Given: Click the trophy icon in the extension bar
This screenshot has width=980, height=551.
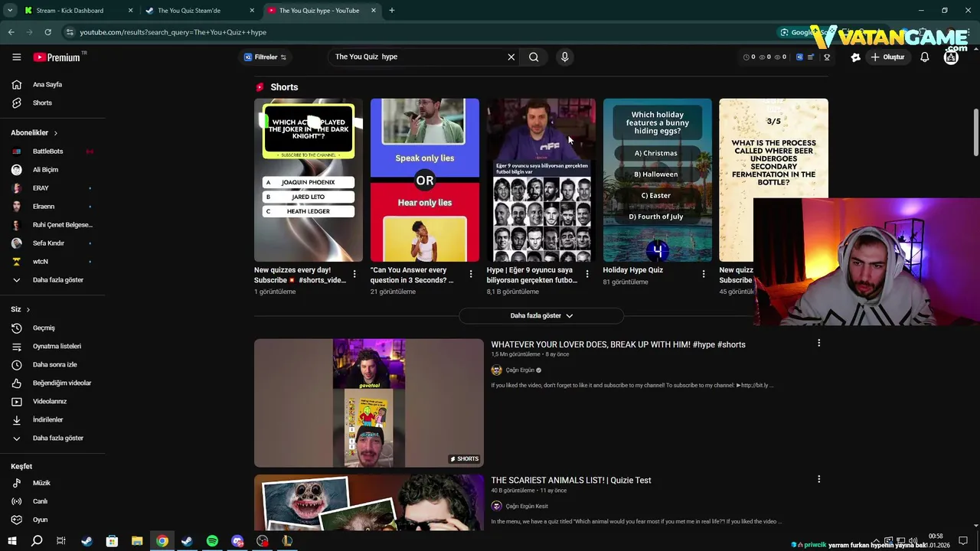Looking at the screenshot, I should (x=827, y=57).
